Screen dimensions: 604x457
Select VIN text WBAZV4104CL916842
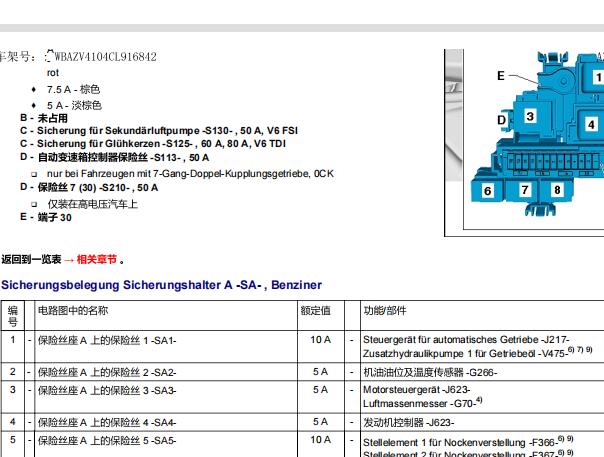105,57
